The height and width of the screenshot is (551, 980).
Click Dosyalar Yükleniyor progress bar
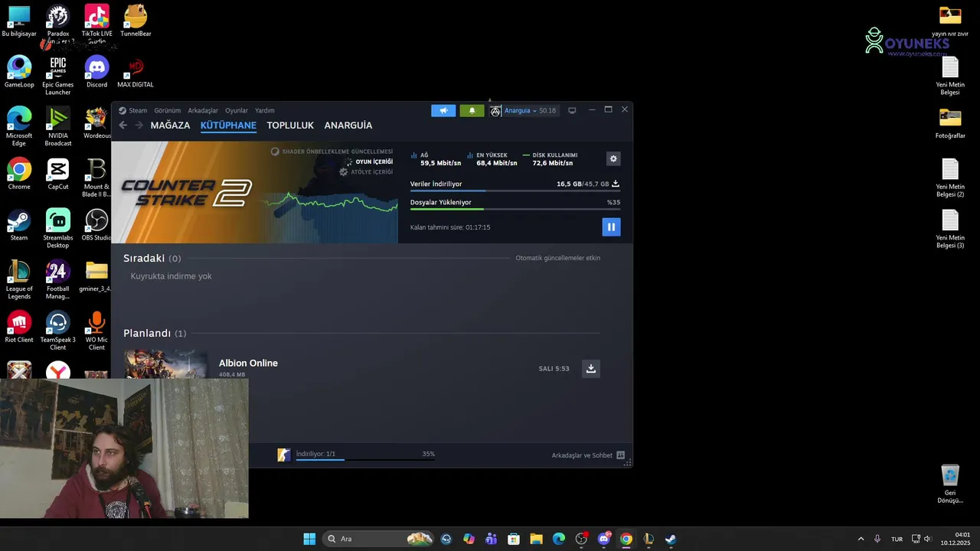(x=515, y=209)
